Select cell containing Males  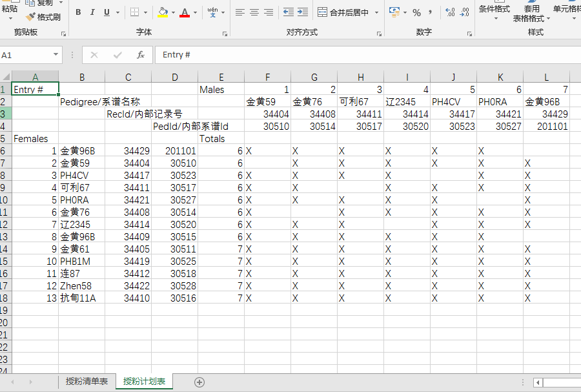221,89
